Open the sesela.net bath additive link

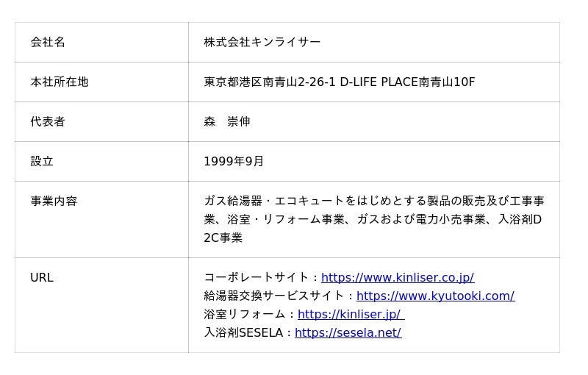[348, 332]
